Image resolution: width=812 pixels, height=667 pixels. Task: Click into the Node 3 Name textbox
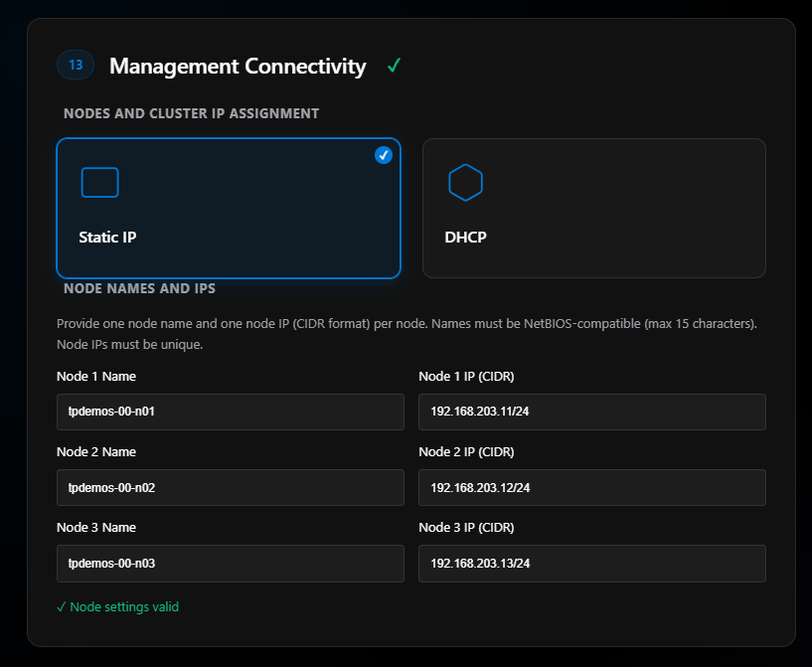click(x=230, y=563)
